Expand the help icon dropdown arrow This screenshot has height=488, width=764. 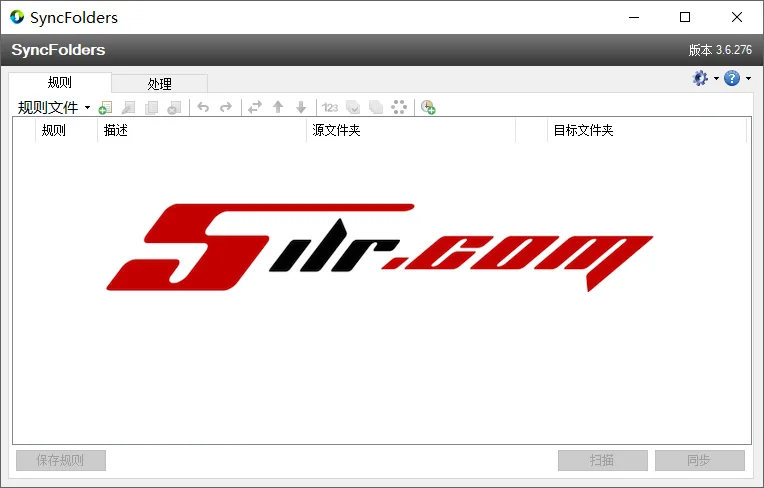click(748, 78)
